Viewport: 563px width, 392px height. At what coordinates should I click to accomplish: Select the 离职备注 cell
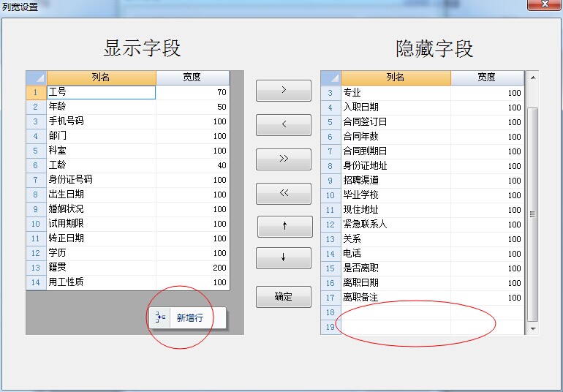click(x=396, y=298)
